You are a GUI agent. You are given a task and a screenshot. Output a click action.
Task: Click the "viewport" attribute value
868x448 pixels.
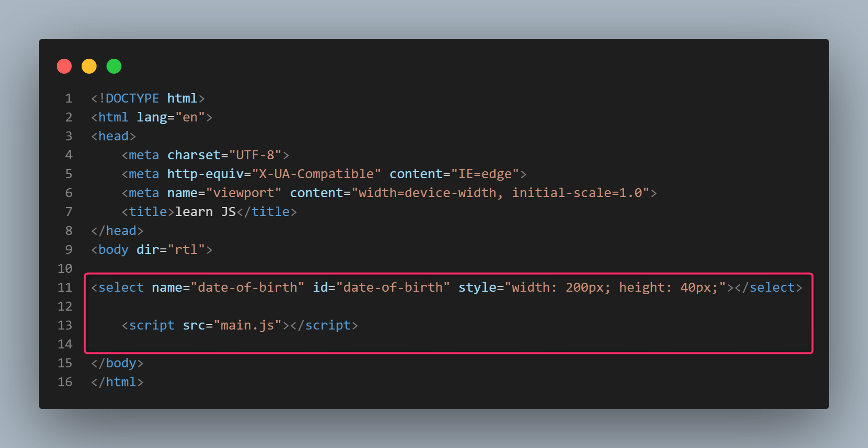coord(244,193)
